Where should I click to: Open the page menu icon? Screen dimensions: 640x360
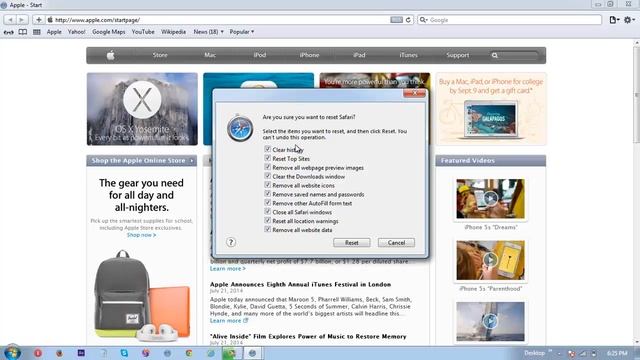click(614, 20)
